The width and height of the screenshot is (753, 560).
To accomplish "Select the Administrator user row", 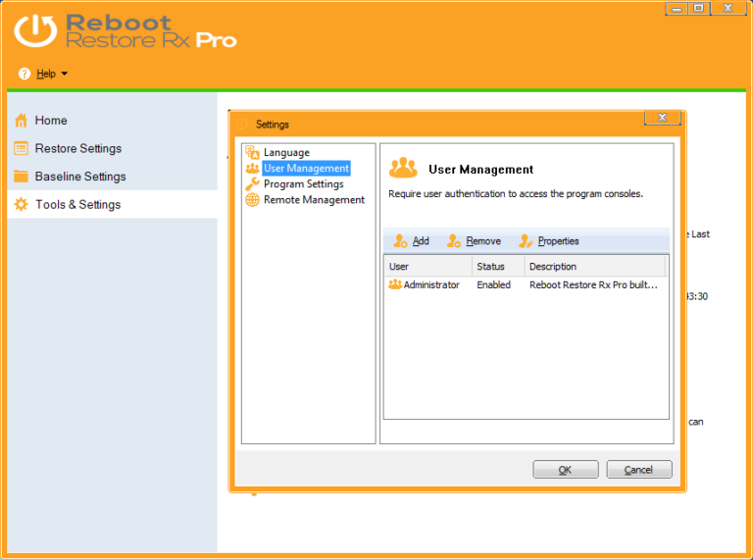I will click(526, 284).
